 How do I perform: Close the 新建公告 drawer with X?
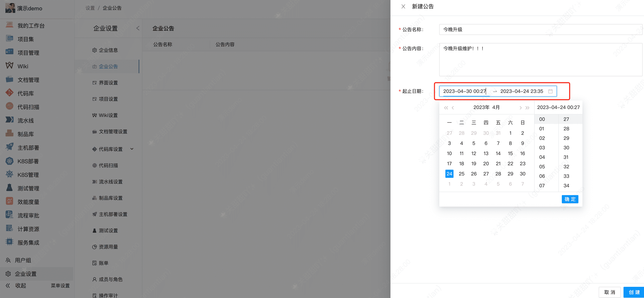pos(403,6)
